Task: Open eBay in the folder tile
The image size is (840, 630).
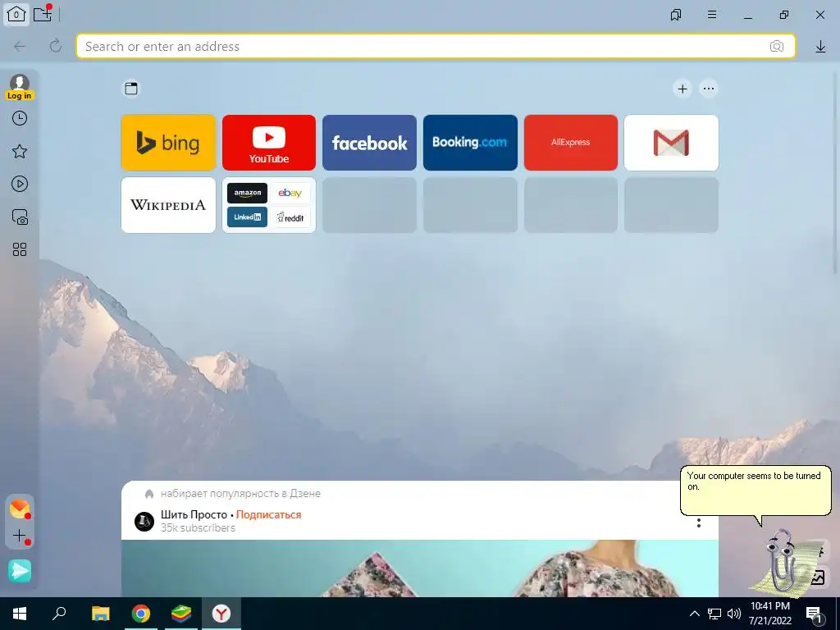Action: [290, 193]
